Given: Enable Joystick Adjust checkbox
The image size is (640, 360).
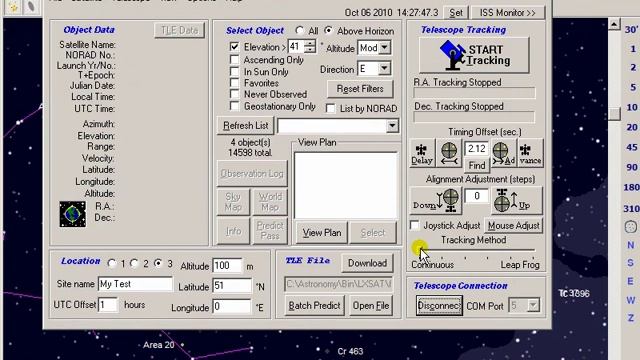Looking at the screenshot, I should click(x=415, y=225).
